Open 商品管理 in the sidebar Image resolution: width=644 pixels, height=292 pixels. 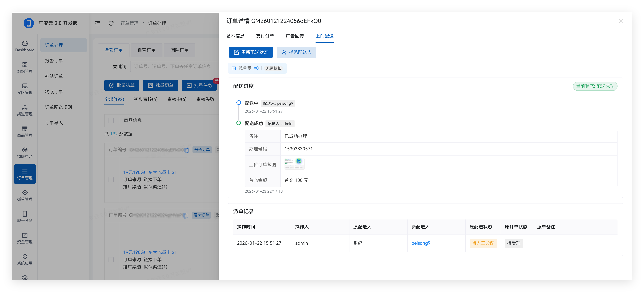pos(25,131)
